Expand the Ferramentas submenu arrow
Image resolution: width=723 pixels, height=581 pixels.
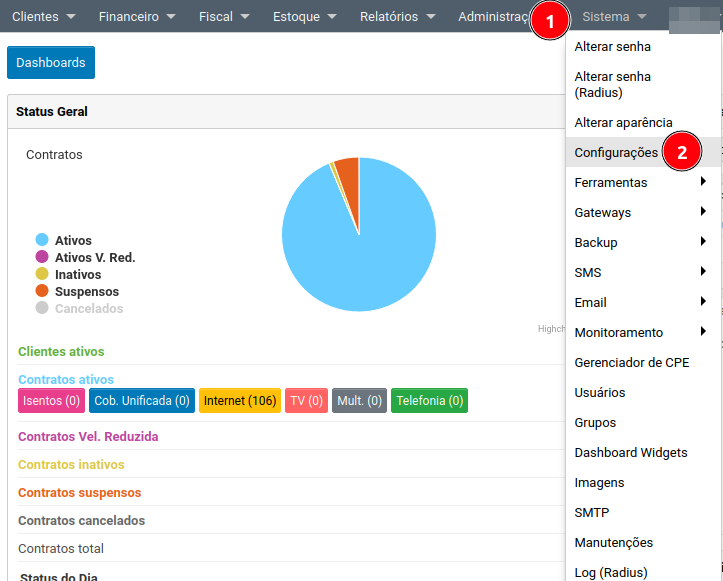click(703, 182)
